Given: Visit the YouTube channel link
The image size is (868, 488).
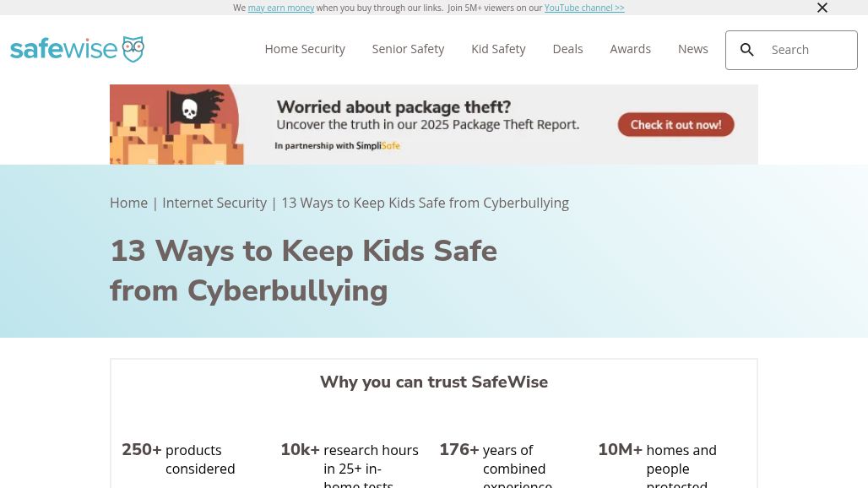Looking at the screenshot, I should (x=584, y=8).
